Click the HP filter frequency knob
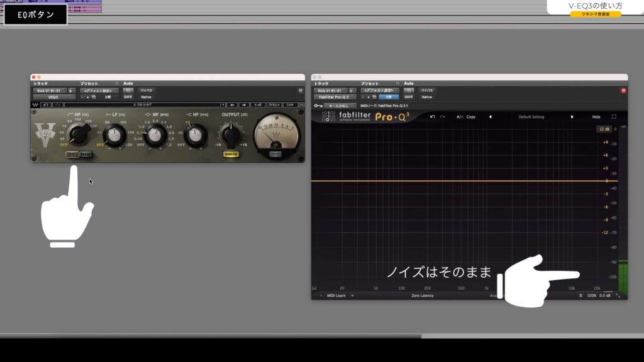 click(79, 134)
